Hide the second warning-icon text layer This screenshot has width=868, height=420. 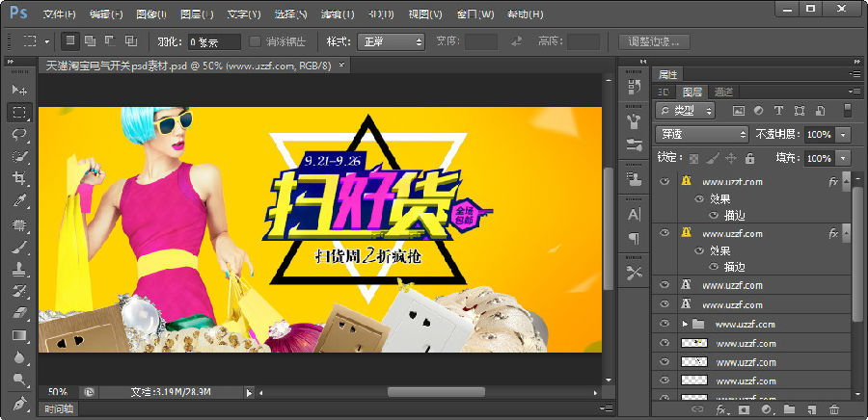tap(665, 233)
